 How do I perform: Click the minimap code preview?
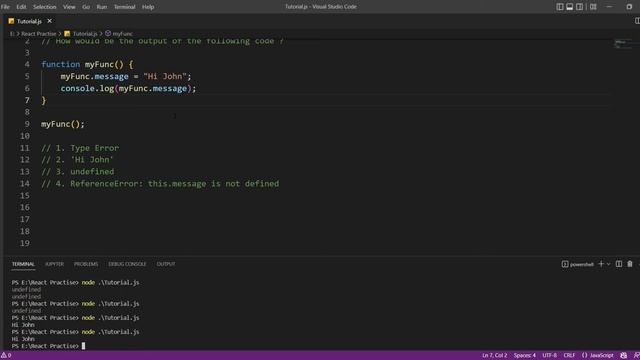[622, 44]
